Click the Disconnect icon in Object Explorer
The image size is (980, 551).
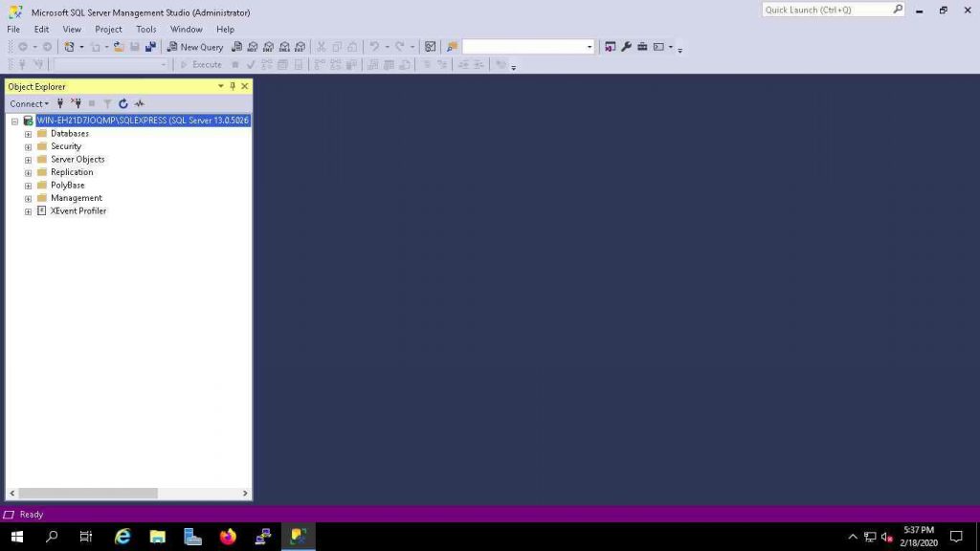click(78, 103)
